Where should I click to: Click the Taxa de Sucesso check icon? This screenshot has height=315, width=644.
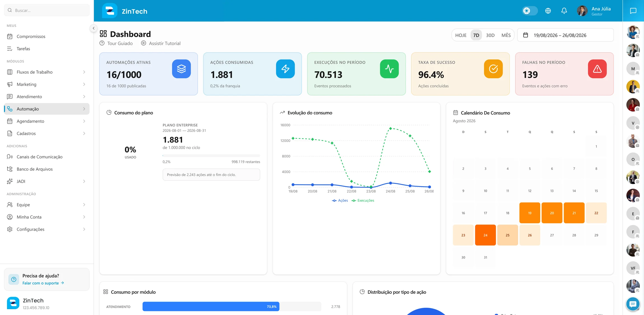[493, 69]
